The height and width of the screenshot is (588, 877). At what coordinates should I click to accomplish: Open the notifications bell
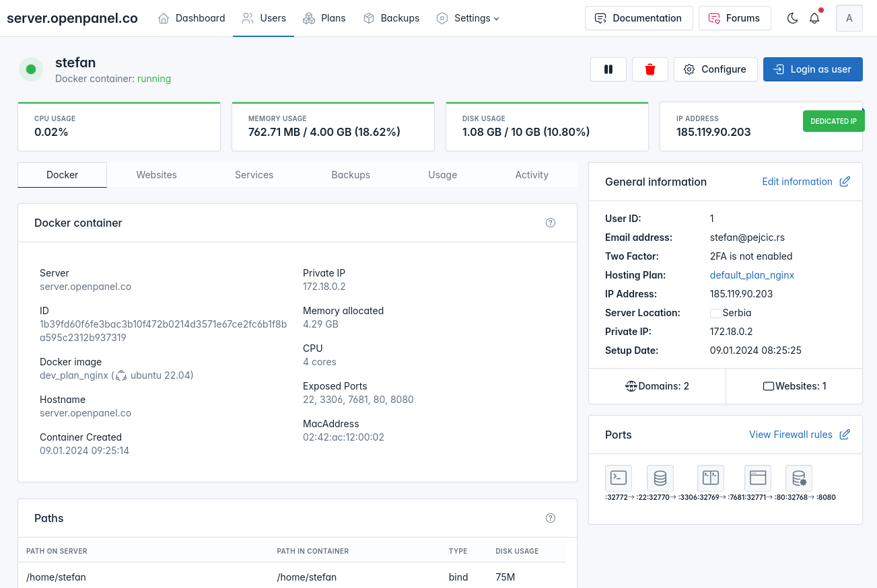click(x=814, y=18)
